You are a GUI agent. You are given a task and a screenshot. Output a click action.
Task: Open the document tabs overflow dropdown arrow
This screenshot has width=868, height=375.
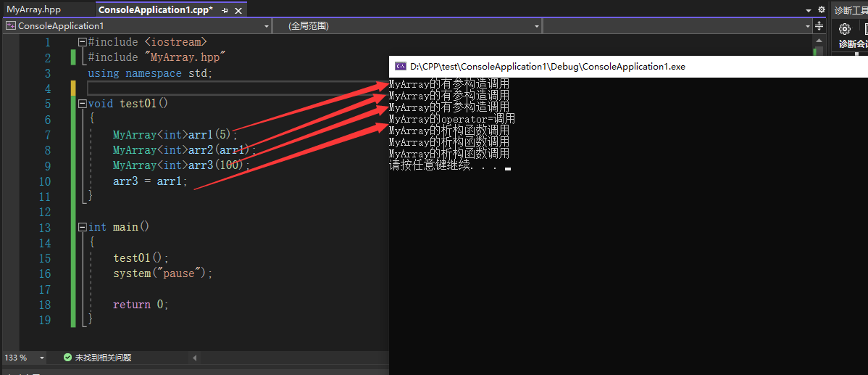(808, 10)
